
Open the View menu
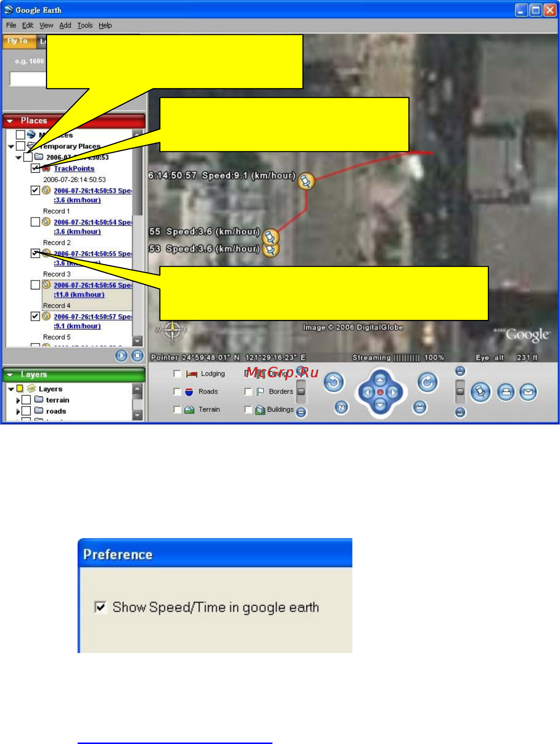[46, 25]
